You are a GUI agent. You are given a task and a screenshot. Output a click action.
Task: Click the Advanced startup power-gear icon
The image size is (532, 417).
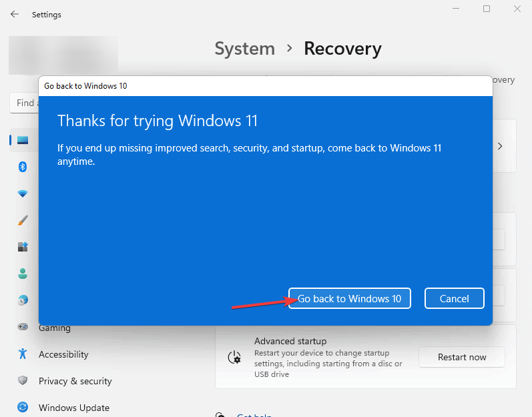coord(234,358)
